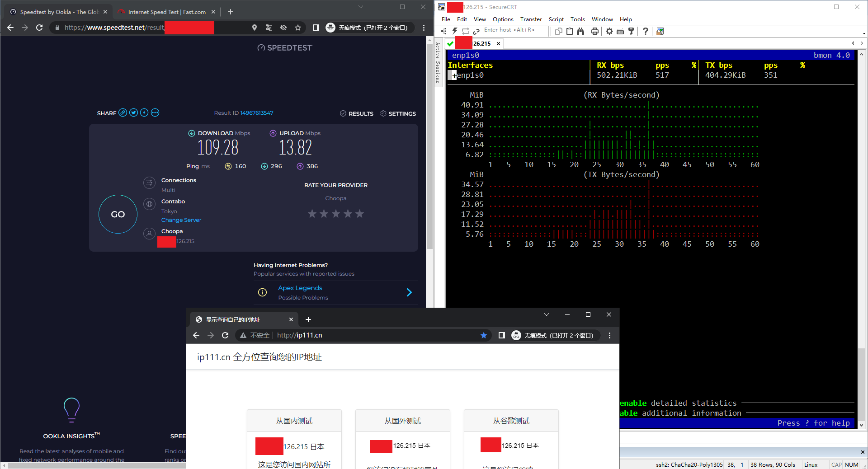The width and height of the screenshot is (868, 469).
Task: Open Apex Legends possible problems entry
Action: (x=335, y=292)
